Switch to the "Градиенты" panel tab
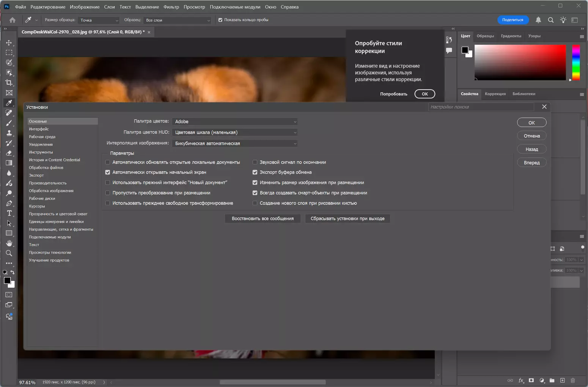 [511, 36]
